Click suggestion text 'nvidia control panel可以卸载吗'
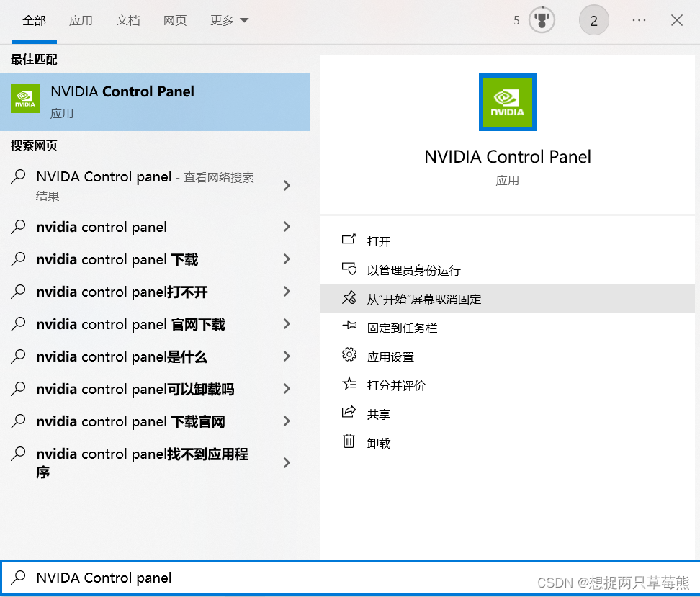 135,390
